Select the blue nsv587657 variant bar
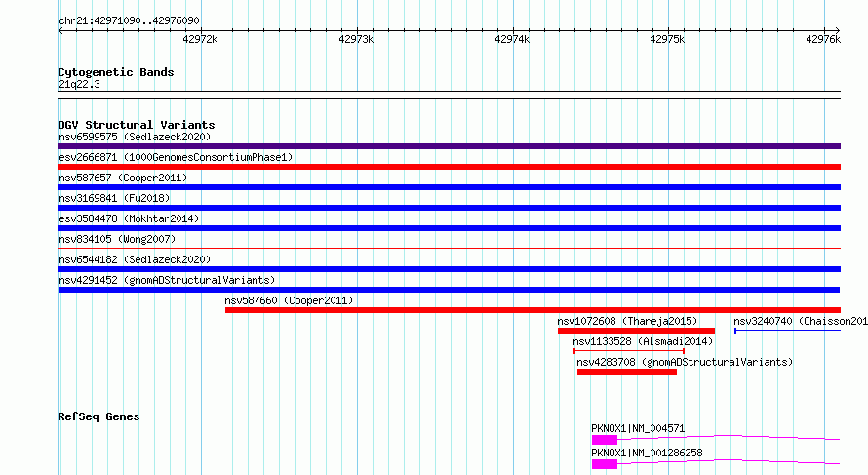Screen dimensions: 868x475 (x=449, y=187)
